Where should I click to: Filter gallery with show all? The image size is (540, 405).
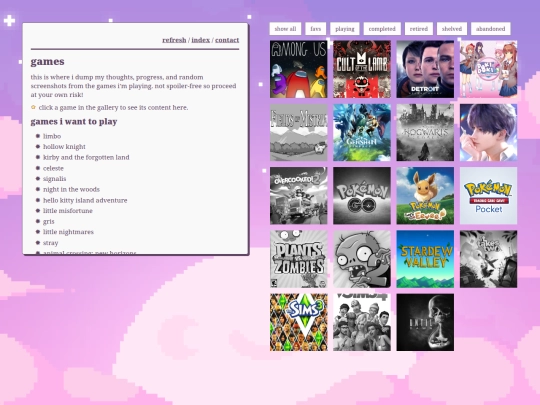(x=285, y=29)
